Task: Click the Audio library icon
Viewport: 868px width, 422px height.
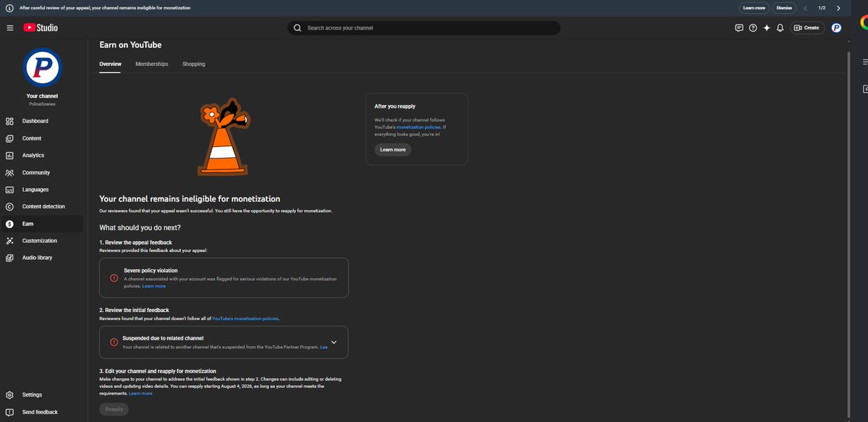Action: (9, 258)
